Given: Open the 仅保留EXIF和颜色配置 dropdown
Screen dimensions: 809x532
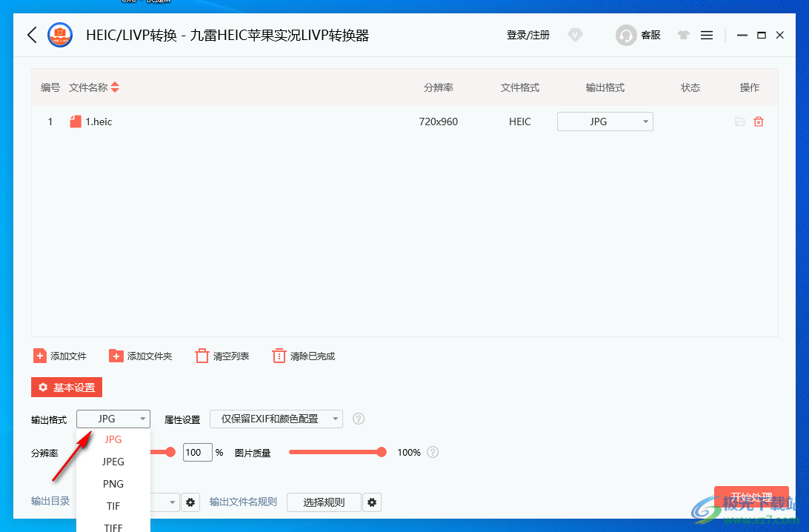Looking at the screenshot, I should 276,419.
